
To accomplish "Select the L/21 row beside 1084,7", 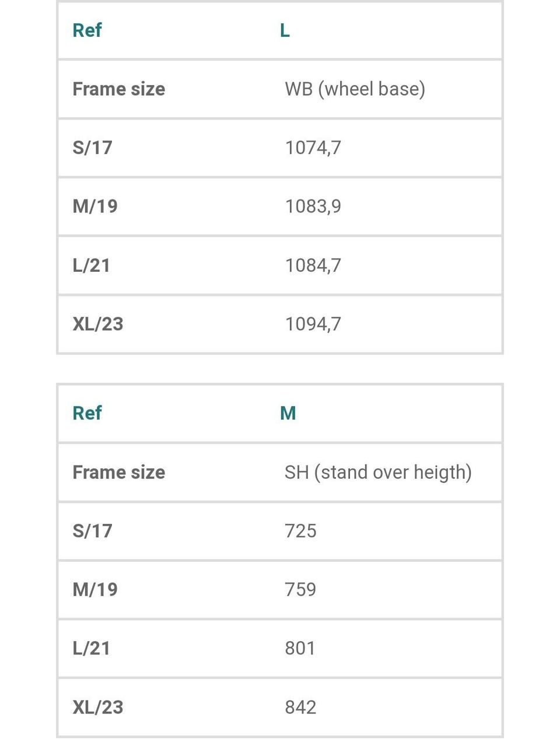I will pyautogui.click(x=91, y=266).
